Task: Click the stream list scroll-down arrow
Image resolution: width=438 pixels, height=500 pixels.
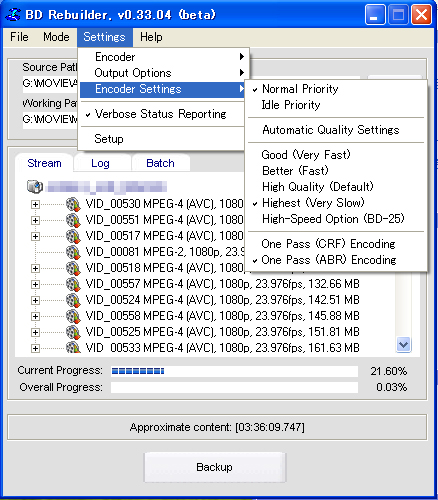Action: pos(403,344)
